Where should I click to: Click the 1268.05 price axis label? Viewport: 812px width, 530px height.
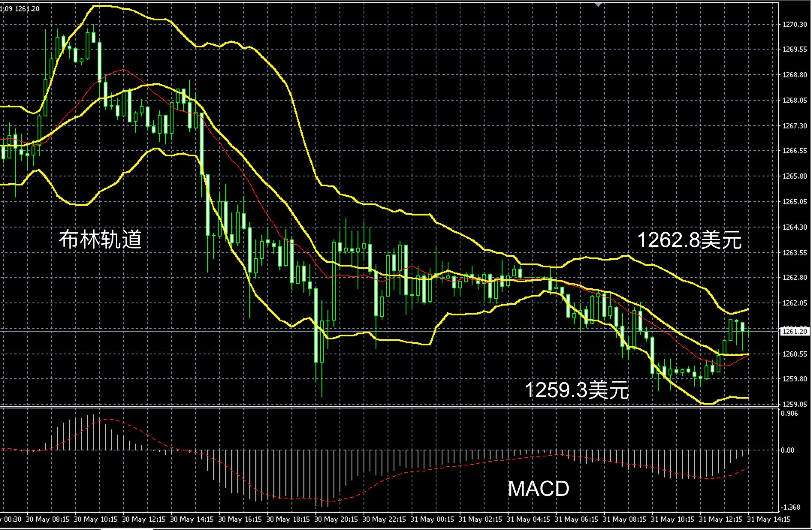pyautogui.click(x=795, y=100)
